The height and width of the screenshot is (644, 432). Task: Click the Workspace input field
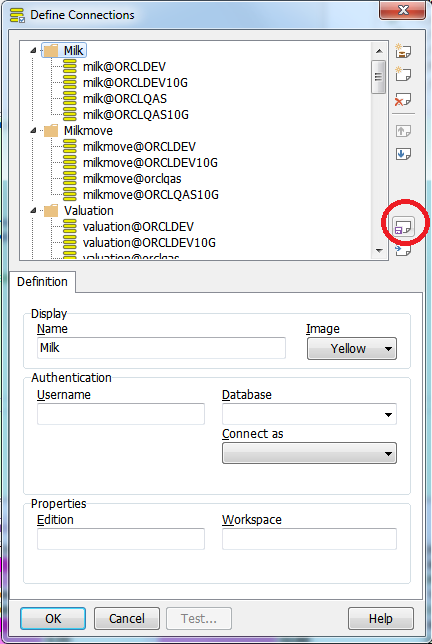coord(309,539)
